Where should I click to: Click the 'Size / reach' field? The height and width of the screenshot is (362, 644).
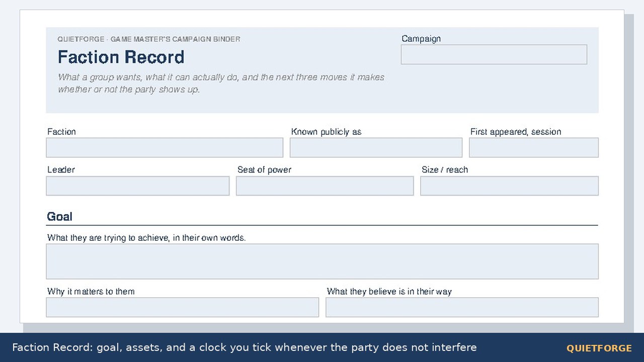(x=509, y=186)
